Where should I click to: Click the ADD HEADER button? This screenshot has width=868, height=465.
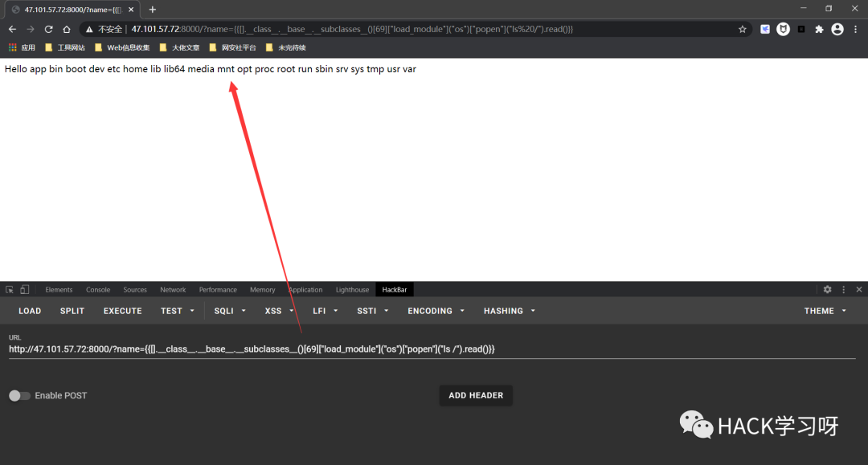pos(476,395)
